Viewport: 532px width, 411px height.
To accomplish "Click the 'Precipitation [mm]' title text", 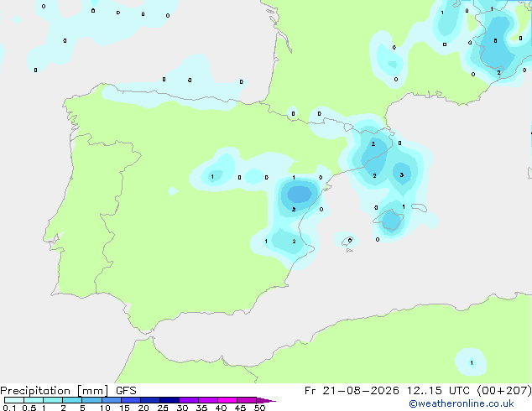I will [55, 391].
